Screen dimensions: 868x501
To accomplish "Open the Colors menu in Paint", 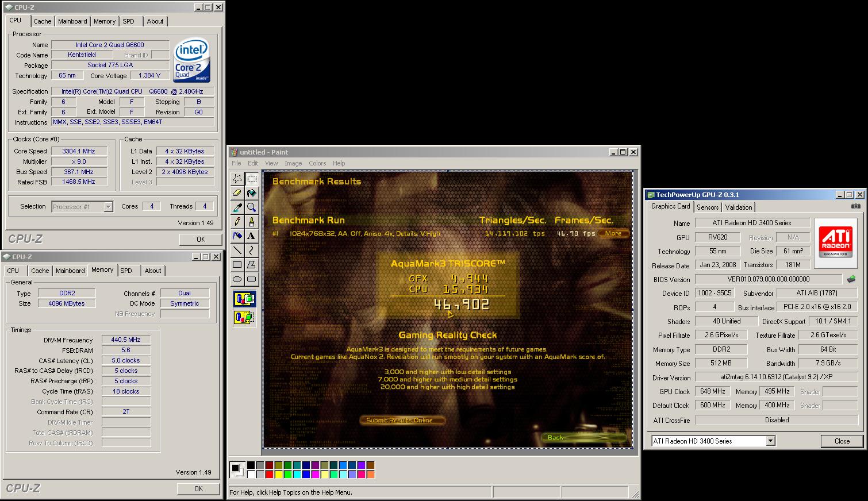I will [x=317, y=163].
